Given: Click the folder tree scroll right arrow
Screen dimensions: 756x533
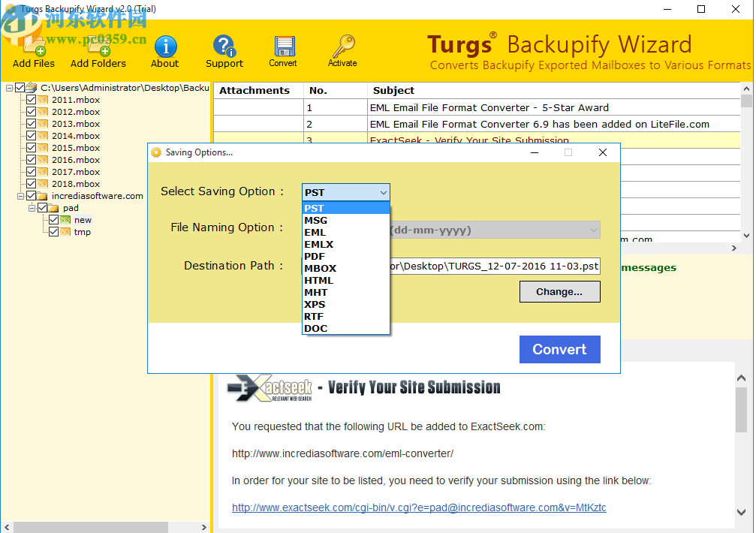Looking at the screenshot, I should (x=204, y=527).
